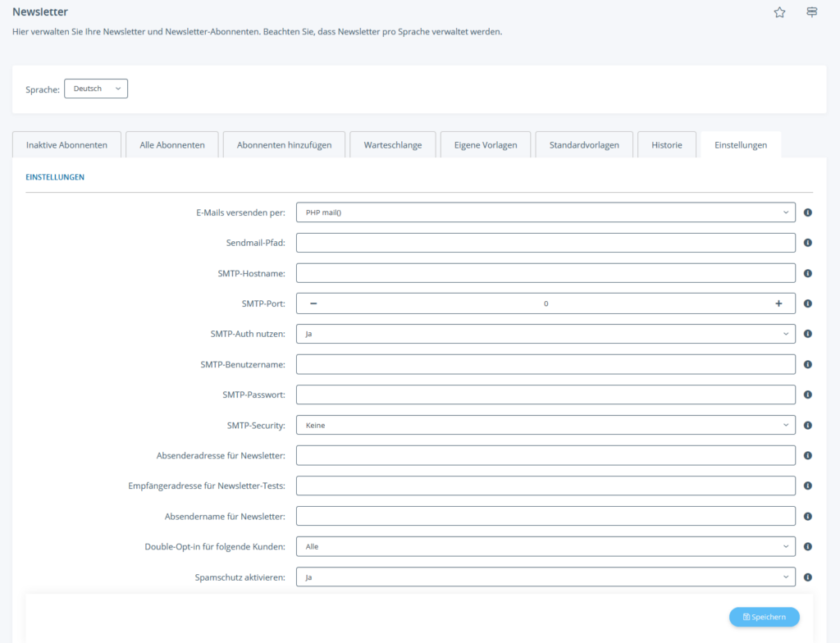
Task: Expand the E-Mails versenden per dropdown
Action: (546, 212)
